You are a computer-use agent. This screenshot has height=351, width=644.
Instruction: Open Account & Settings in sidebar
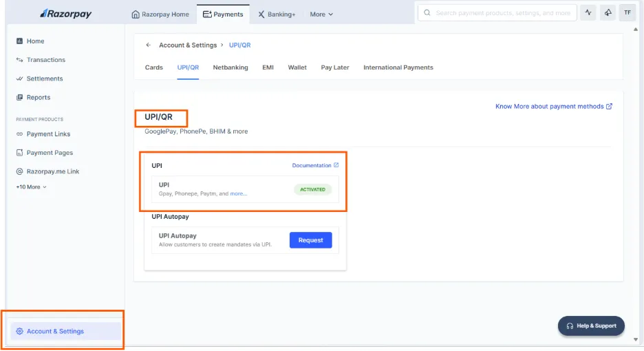point(66,331)
